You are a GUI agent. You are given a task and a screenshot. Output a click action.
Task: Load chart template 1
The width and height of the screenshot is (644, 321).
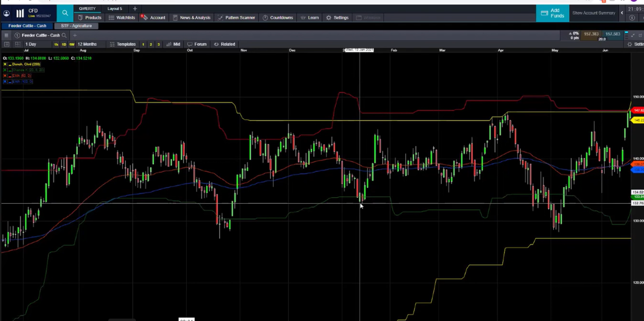click(143, 44)
